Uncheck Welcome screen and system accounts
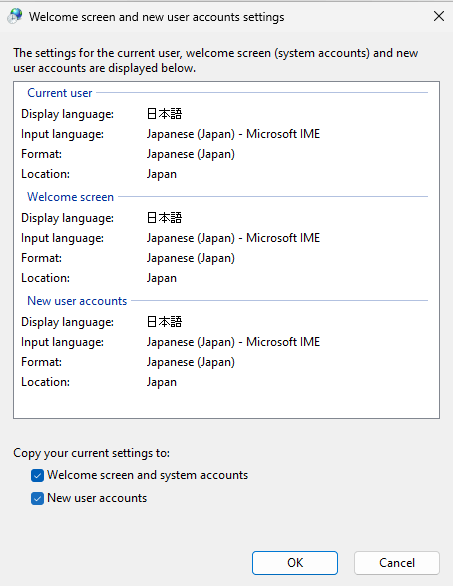Viewport: 453px width, 586px height. pos(37,476)
